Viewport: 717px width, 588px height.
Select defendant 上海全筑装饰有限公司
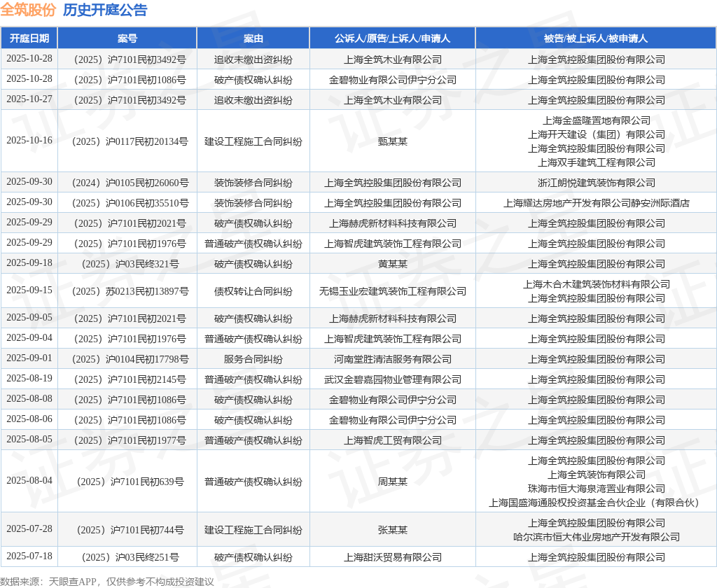click(x=597, y=475)
